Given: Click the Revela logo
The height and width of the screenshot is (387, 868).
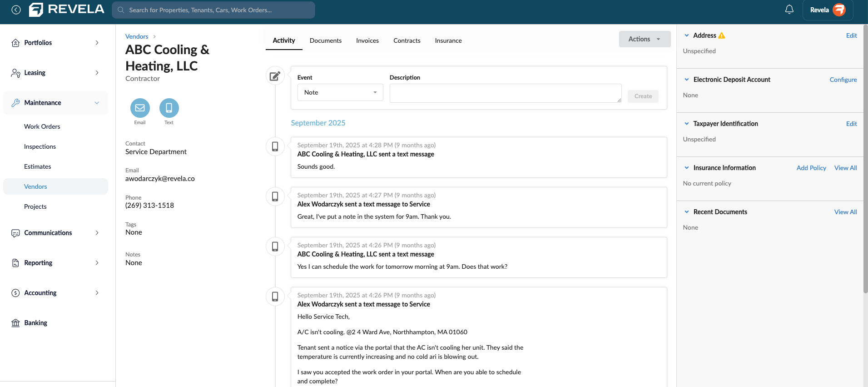Looking at the screenshot, I should (x=67, y=10).
